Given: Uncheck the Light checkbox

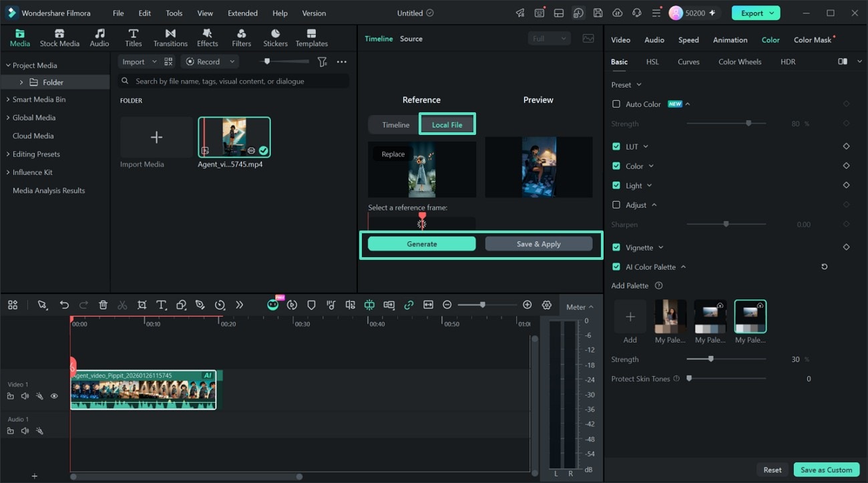Looking at the screenshot, I should 616,185.
